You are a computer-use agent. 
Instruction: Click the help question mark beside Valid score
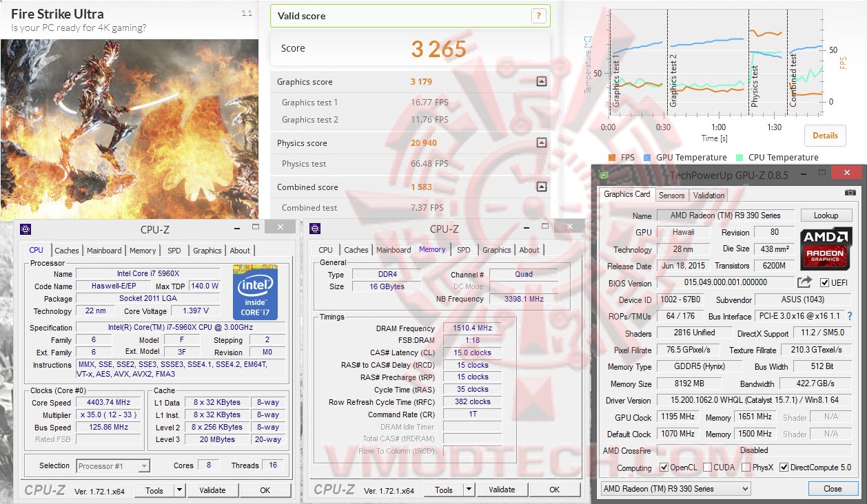pos(539,16)
